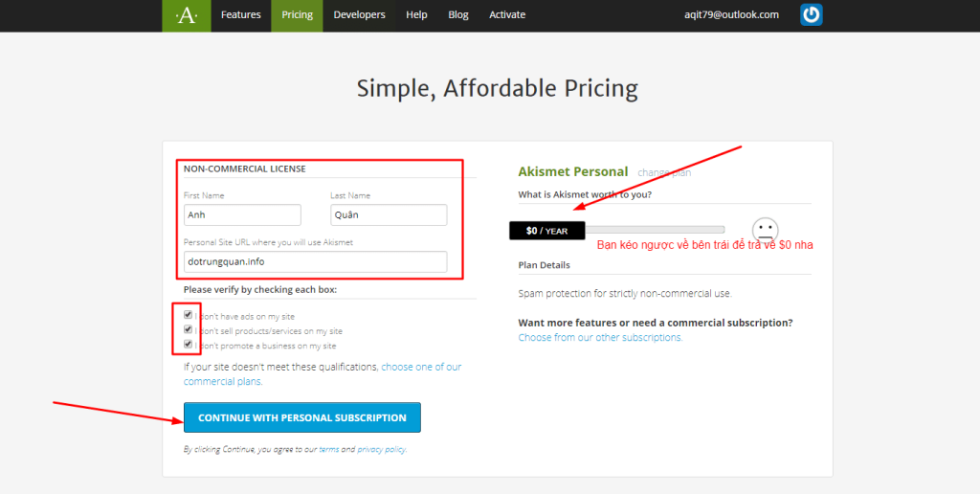The width and height of the screenshot is (980, 494).
Task: Click the $0 / YEAR slider handle
Action: coord(546,231)
